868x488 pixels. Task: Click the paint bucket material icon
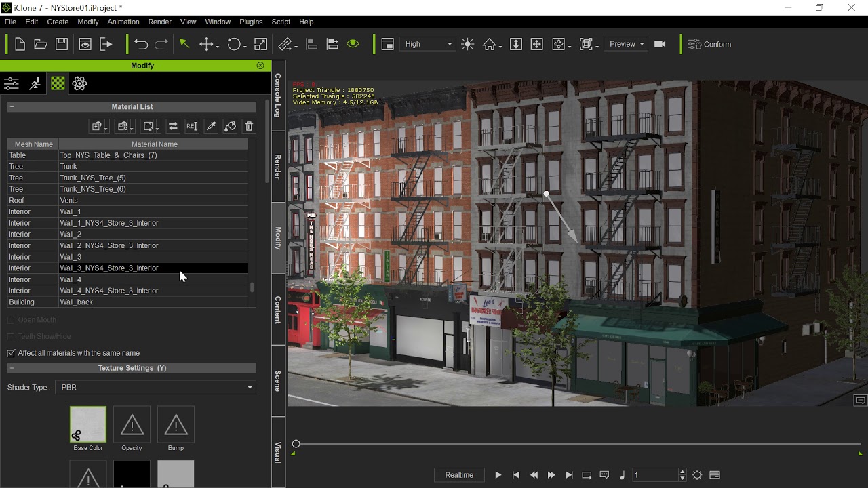pos(230,126)
